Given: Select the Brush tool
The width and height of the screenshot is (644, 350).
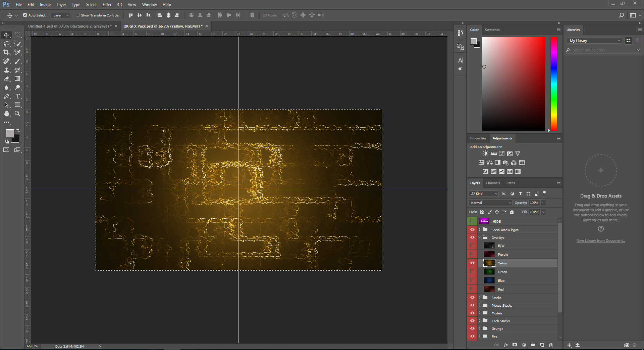Looking at the screenshot, I should point(17,61).
